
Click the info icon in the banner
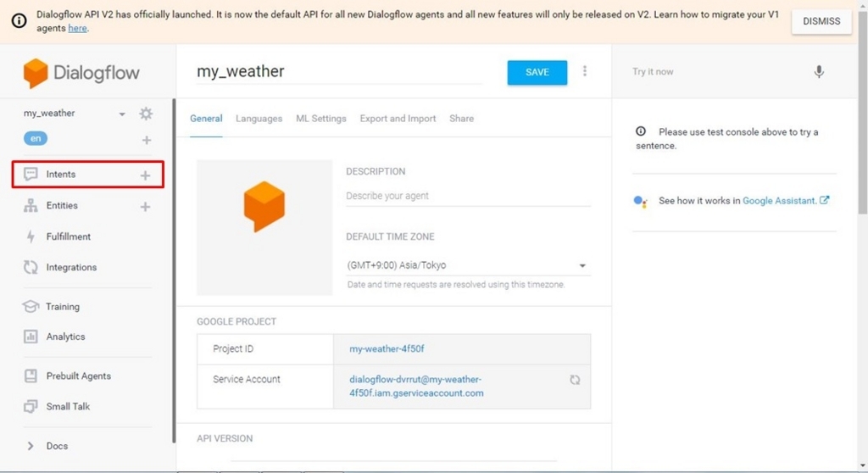click(19, 21)
